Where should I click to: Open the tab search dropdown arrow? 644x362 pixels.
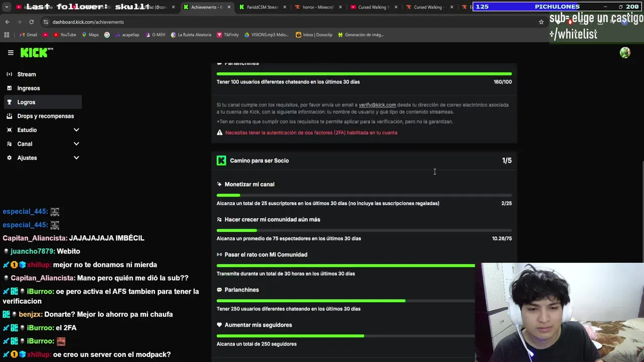tap(7, 7)
